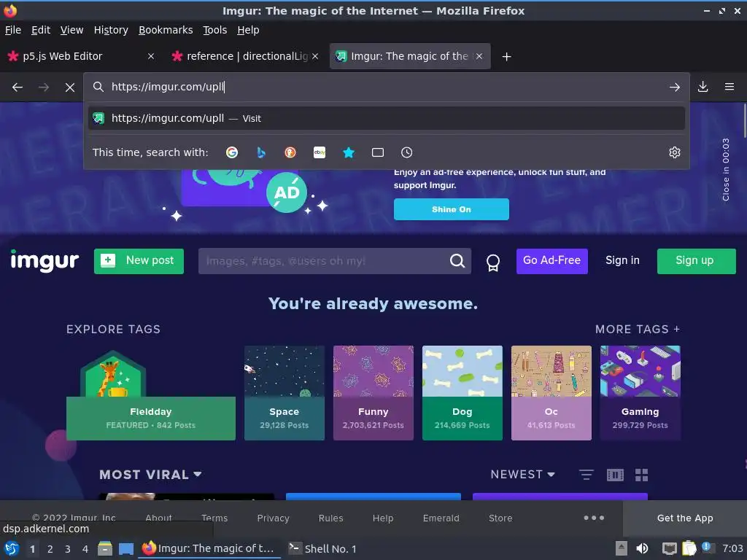Viewport: 747px width, 560px height.
Task: Open the Firefox hamburger application menu
Action: point(729,87)
